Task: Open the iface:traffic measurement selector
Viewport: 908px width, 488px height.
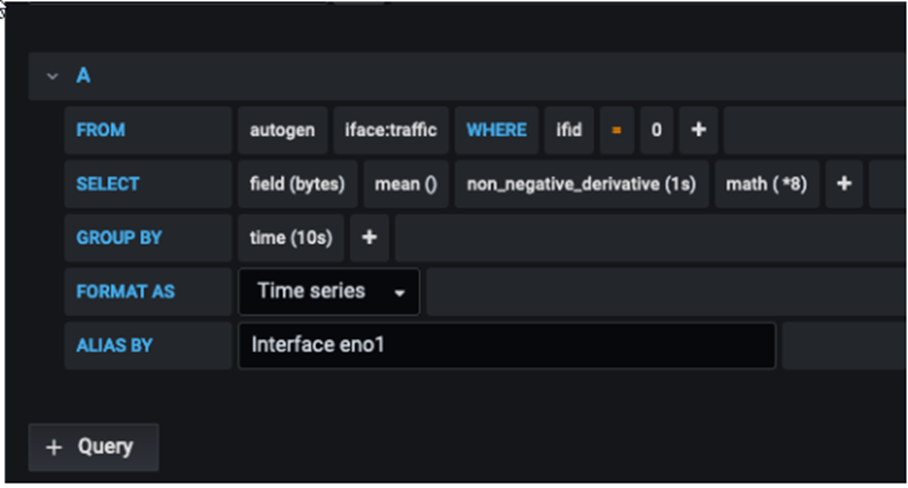Action: [x=391, y=130]
